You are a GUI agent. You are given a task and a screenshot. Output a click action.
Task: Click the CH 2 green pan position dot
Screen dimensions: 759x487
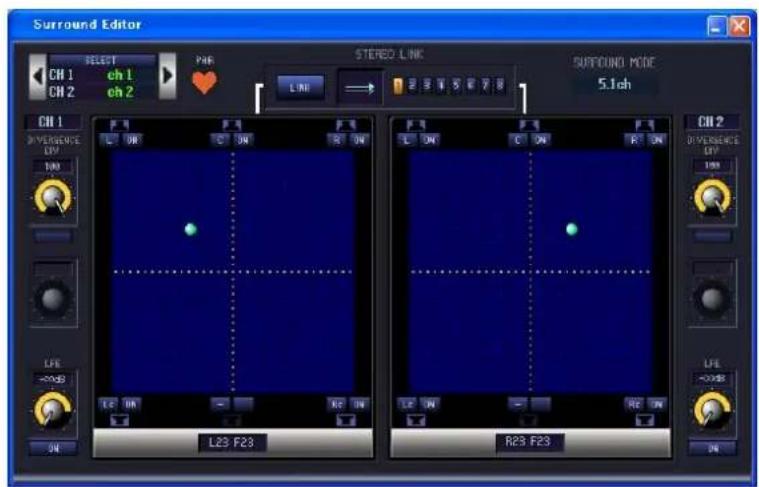[x=572, y=229]
